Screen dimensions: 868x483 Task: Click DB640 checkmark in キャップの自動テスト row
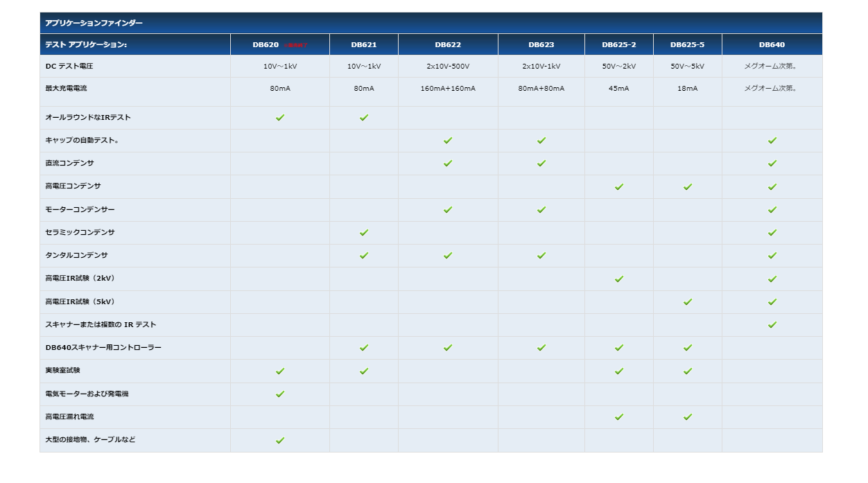pyautogui.click(x=772, y=141)
